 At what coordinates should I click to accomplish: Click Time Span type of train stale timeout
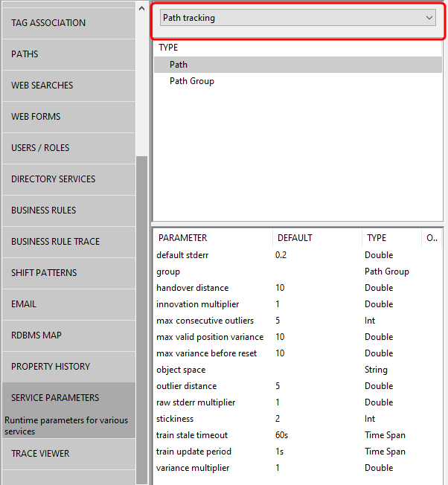[385, 435]
